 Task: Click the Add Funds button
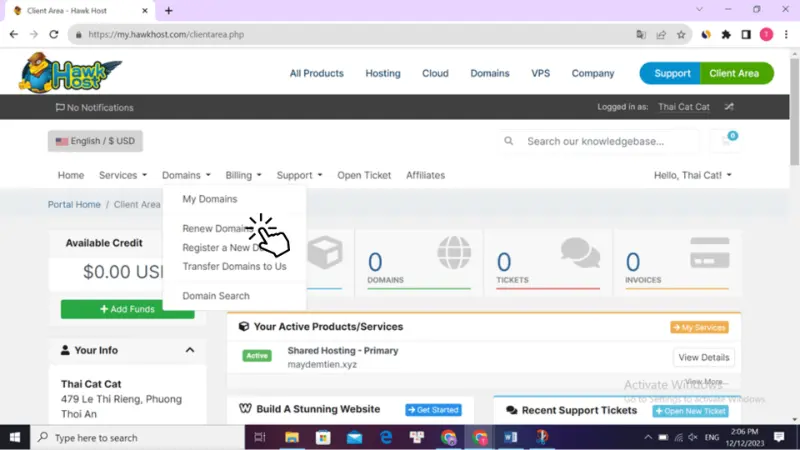tap(128, 309)
